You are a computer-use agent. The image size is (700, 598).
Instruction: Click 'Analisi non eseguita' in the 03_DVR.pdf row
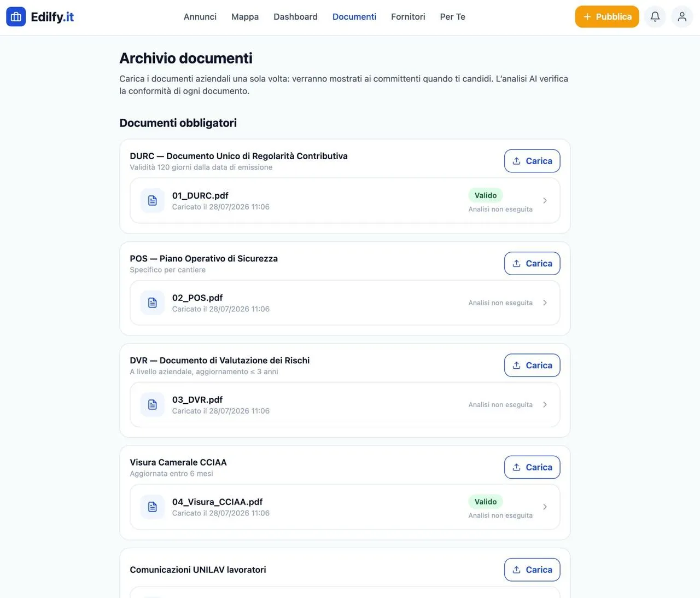(500, 404)
